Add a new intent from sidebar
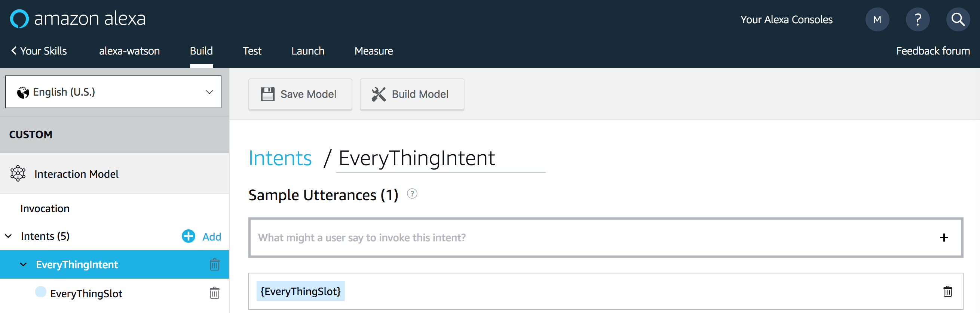The image size is (980, 313). pos(202,236)
